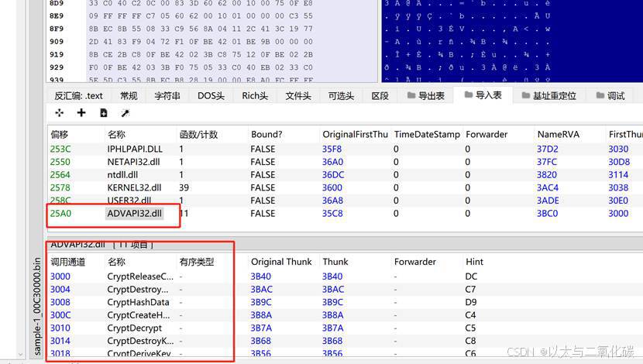Open the 调试 tab label
643x364 pixels.
(x=616, y=95)
